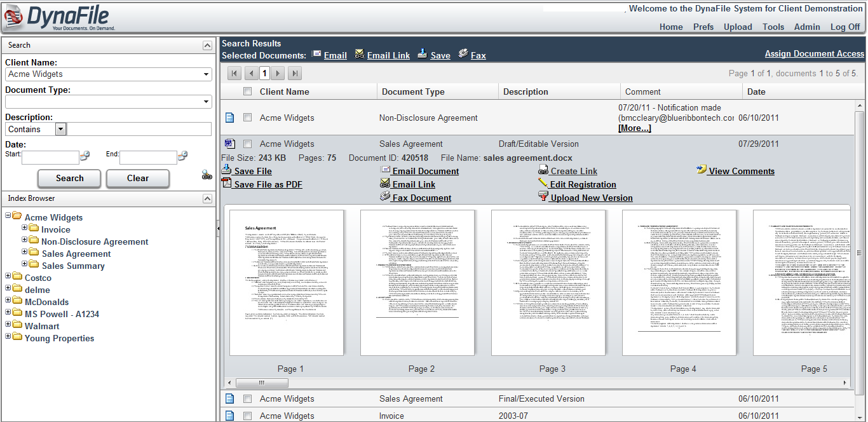Click the Email Link text link under file details
Screen dimensions: 868x422
tap(414, 184)
